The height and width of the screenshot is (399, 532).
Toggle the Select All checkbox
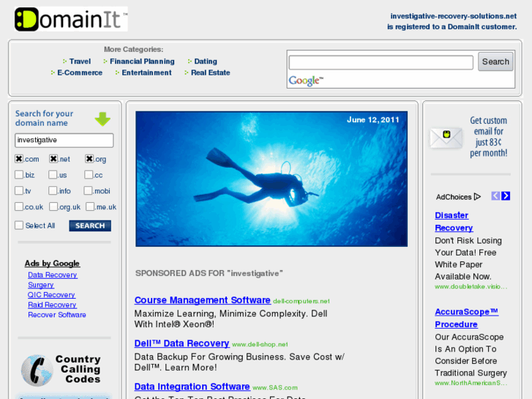point(19,225)
